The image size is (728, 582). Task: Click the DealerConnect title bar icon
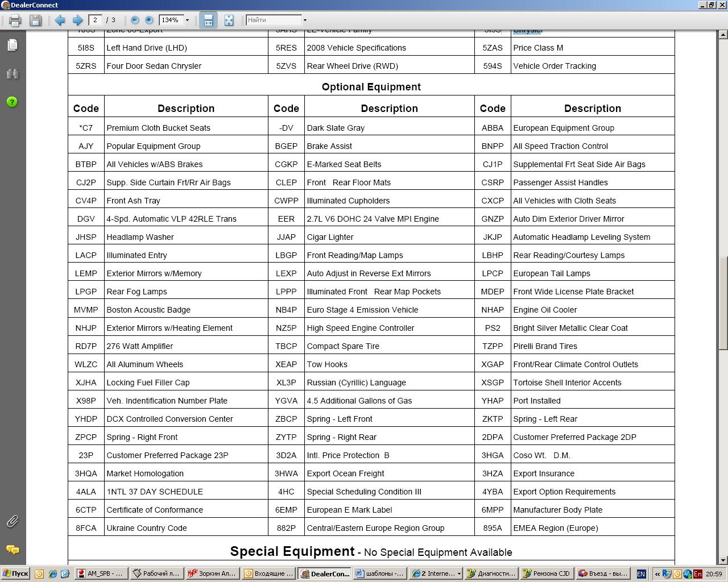click(x=5, y=5)
